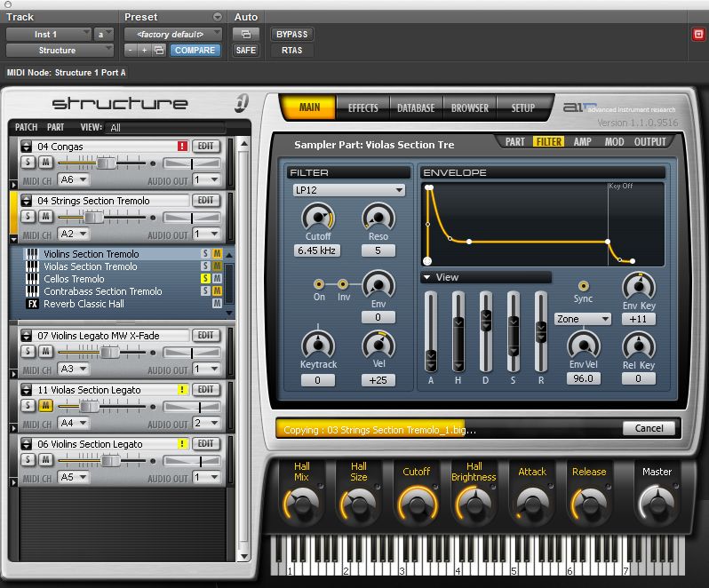Mute the Violins Section Tremolo part
The height and width of the screenshot is (588, 709).
click(x=217, y=253)
